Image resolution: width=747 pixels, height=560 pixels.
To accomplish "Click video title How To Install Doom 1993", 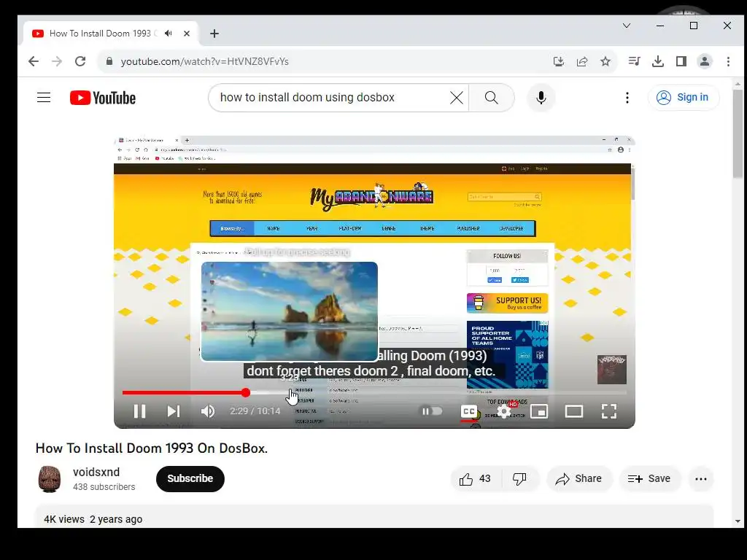I will (x=152, y=448).
